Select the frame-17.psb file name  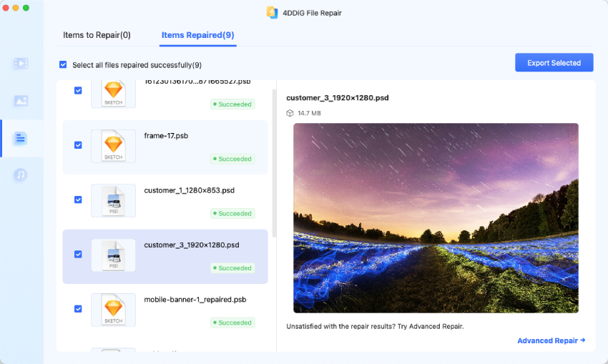(x=166, y=136)
